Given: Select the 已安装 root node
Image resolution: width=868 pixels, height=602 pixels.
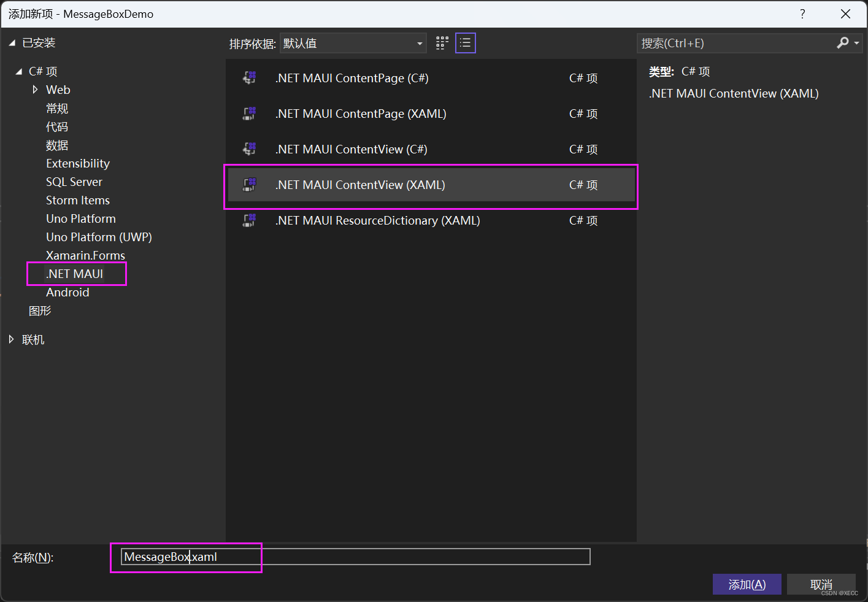Looking at the screenshot, I should coord(39,43).
